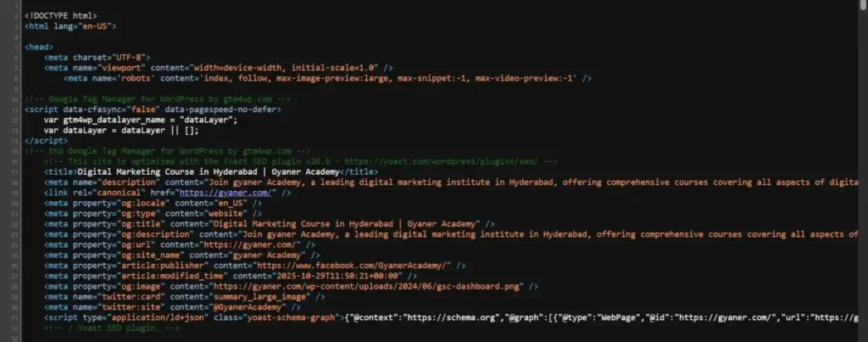Click line number 31 in the gutter
The height and width of the screenshot is (342, 868).
16,317
